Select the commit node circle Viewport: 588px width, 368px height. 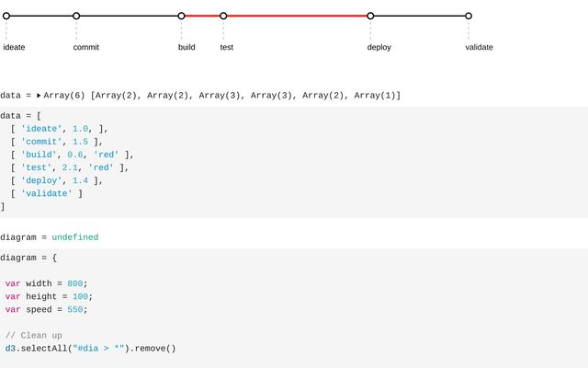[76, 16]
